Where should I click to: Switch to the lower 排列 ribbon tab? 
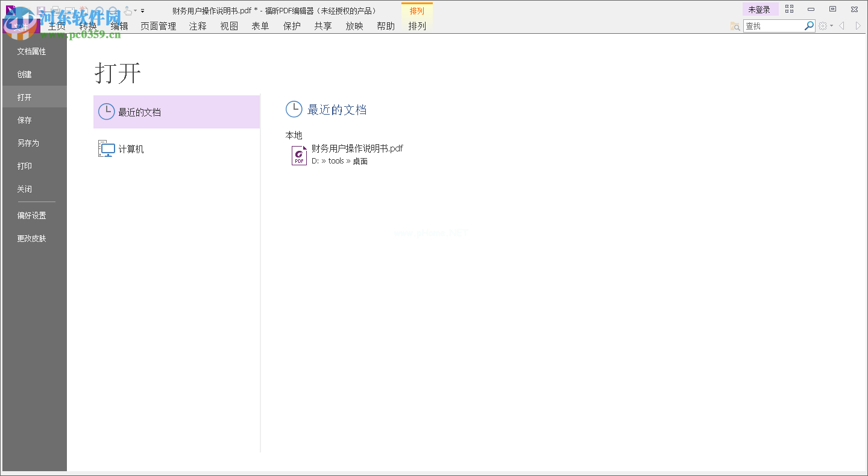(x=417, y=26)
